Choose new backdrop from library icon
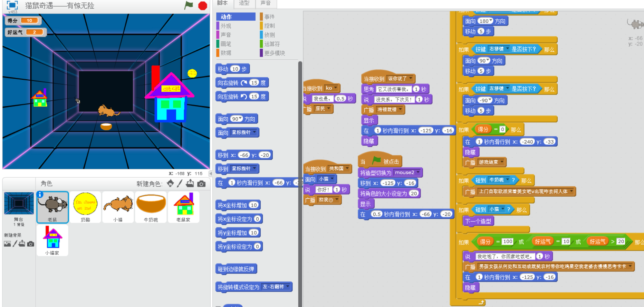 pyautogui.click(x=7, y=244)
